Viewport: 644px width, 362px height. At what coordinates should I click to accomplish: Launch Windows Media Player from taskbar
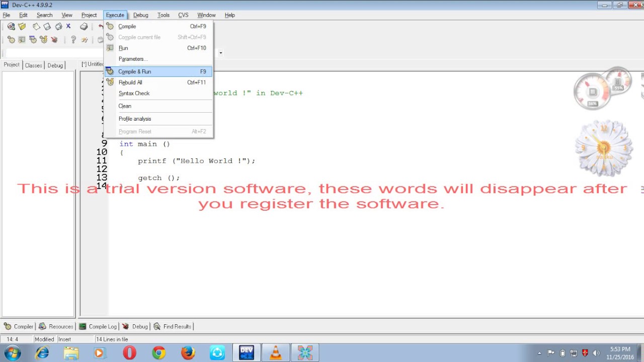(x=100, y=353)
